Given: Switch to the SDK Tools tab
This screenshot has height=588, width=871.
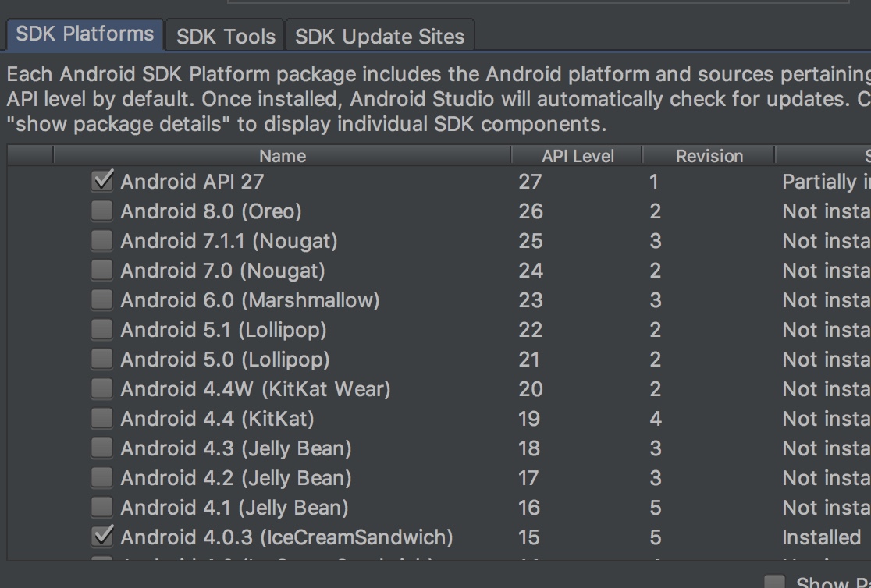Looking at the screenshot, I should point(226,36).
